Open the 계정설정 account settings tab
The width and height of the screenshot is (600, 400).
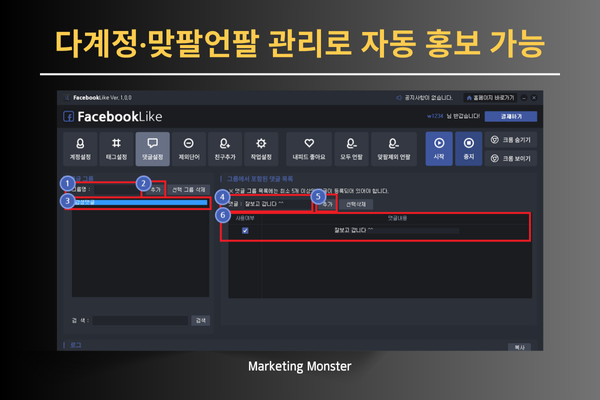[80, 149]
